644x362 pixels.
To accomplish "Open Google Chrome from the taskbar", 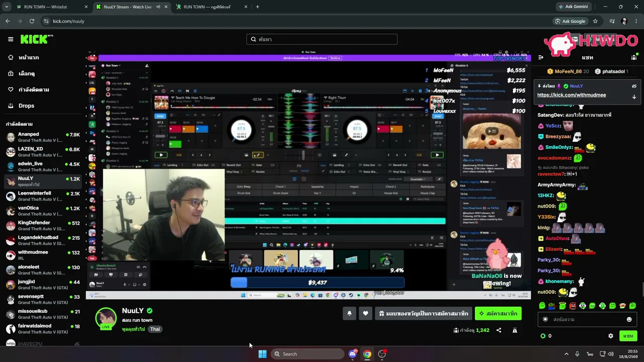I will (x=367, y=354).
